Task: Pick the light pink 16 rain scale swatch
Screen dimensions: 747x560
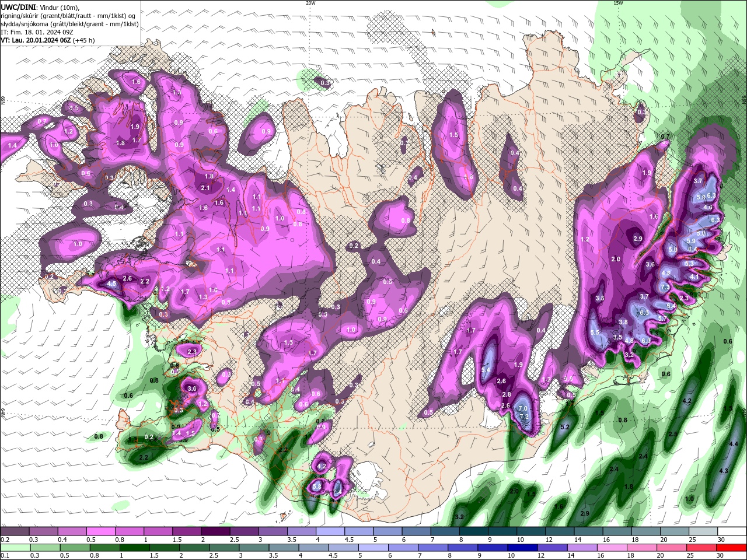Action: (612, 548)
